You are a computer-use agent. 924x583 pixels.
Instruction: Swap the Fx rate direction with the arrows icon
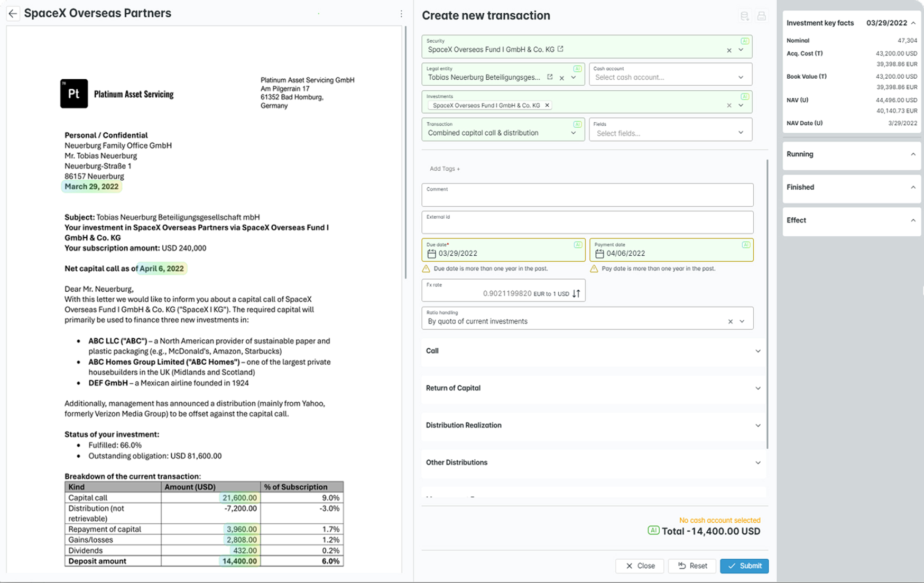576,293
